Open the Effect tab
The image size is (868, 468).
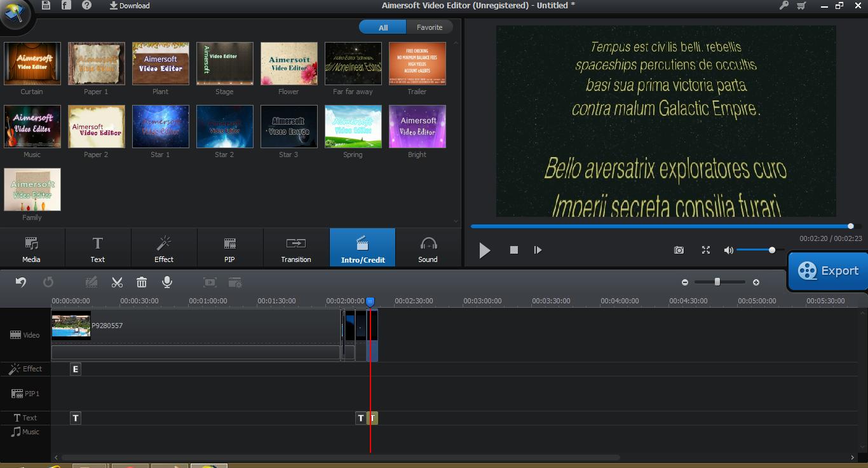(x=164, y=248)
